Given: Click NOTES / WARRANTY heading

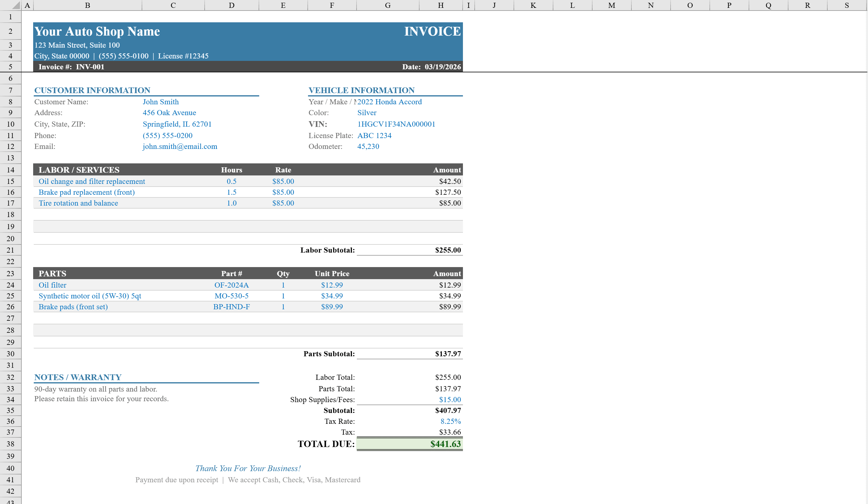Looking at the screenshot, I should click(78, 377).
